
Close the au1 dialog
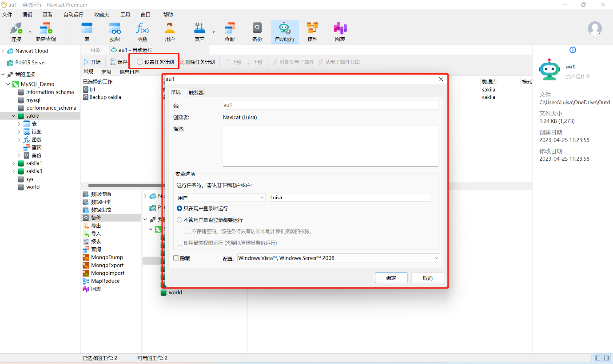[441, 79]
